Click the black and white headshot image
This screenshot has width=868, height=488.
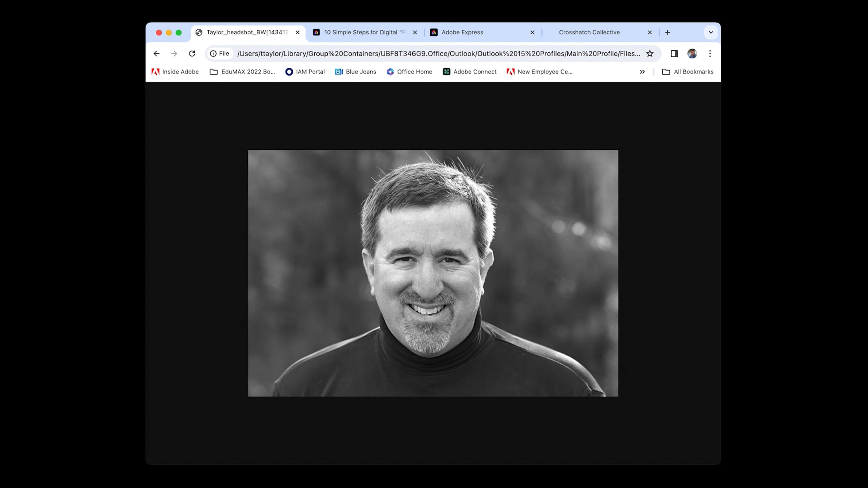[x=433, y=273]
